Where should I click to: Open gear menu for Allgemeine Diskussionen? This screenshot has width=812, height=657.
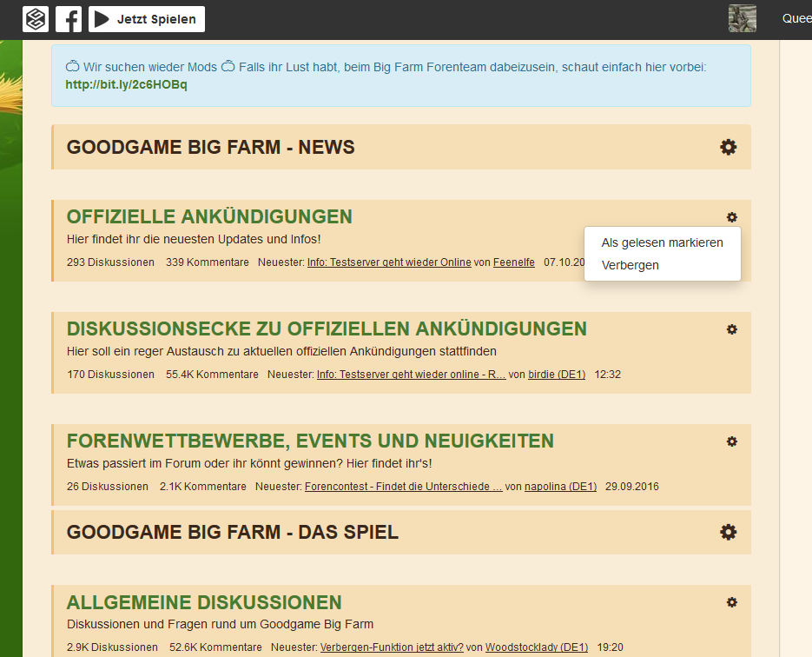[732, 602]
